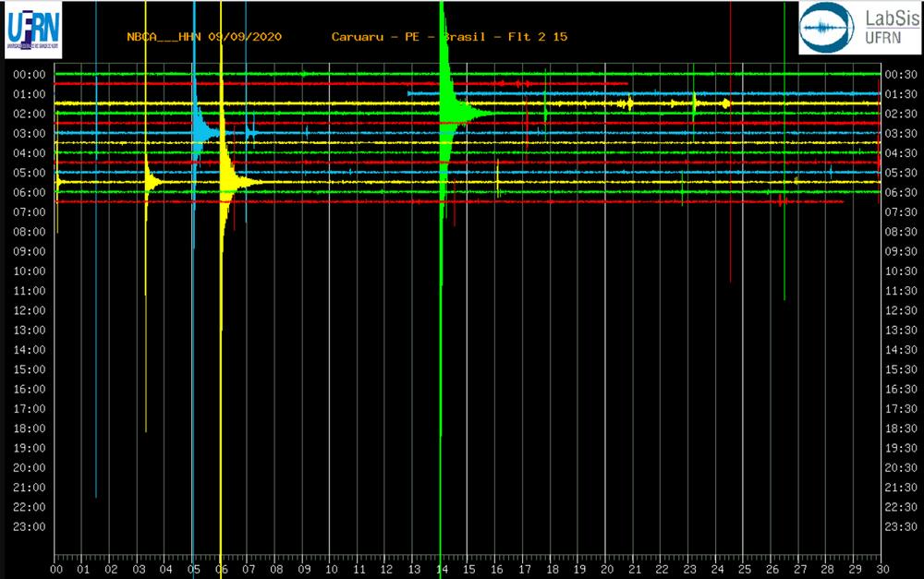
Task: Select the 23:00 hour label on left axis
Action: click(x=30, y=527)
